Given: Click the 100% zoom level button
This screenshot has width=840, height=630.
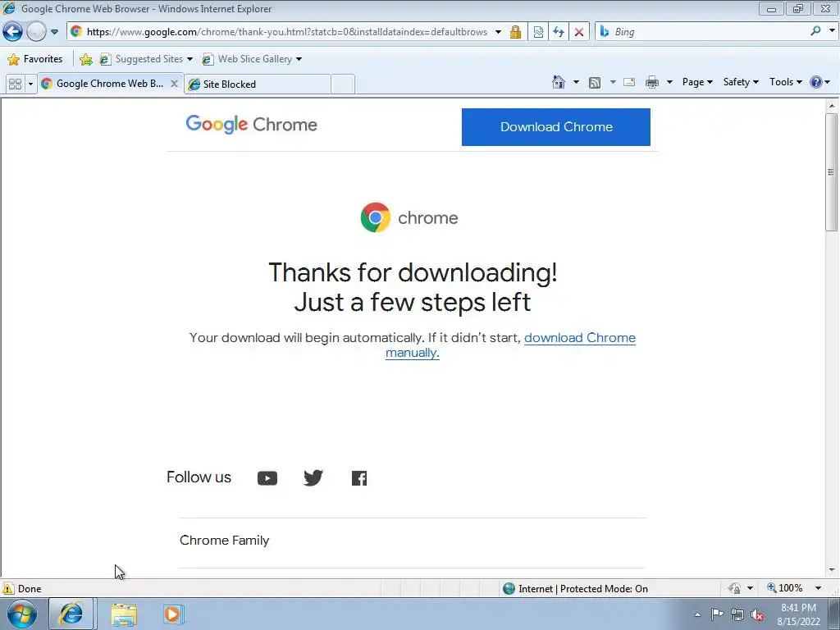Looking at the screenshot, I should coord(785,588).
